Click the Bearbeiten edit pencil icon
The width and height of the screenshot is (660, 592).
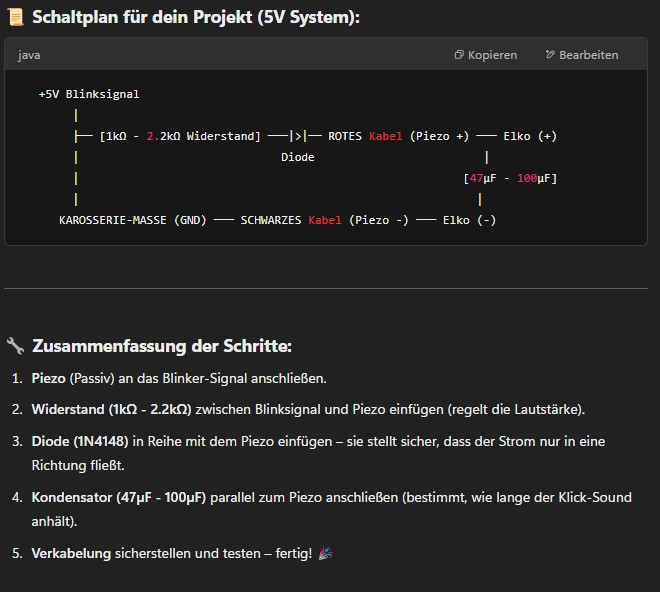click(x=550, y=55)
